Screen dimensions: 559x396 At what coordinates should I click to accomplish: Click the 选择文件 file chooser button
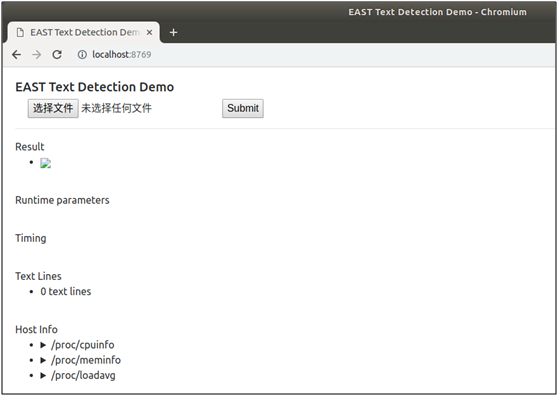[53, 108]
